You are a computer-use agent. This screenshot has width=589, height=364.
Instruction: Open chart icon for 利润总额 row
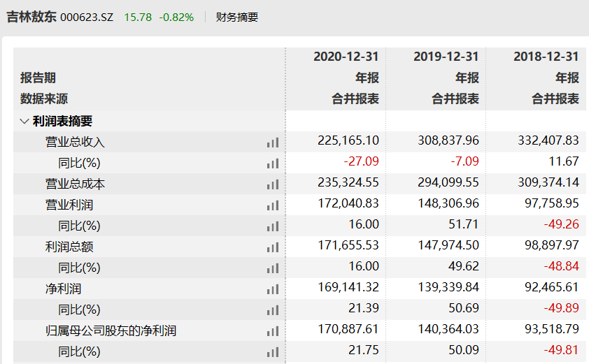coord(273,247)
